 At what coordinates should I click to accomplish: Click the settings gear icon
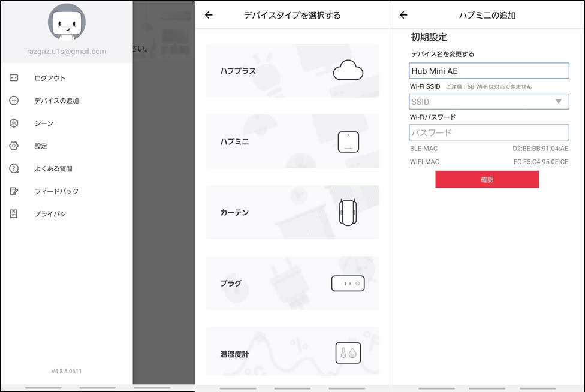coord(14,146)
